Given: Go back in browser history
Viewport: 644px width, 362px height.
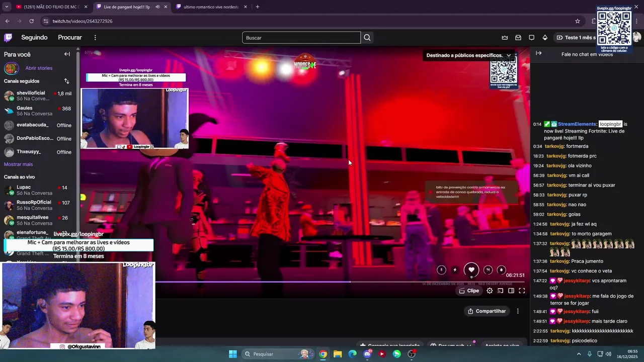Looking at the screenshot, I should (7, 21).
